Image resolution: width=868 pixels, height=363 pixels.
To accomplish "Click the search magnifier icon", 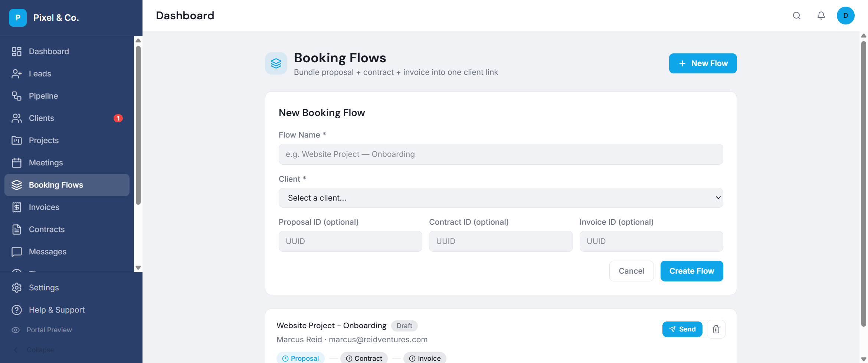I will tap(796, 16).
